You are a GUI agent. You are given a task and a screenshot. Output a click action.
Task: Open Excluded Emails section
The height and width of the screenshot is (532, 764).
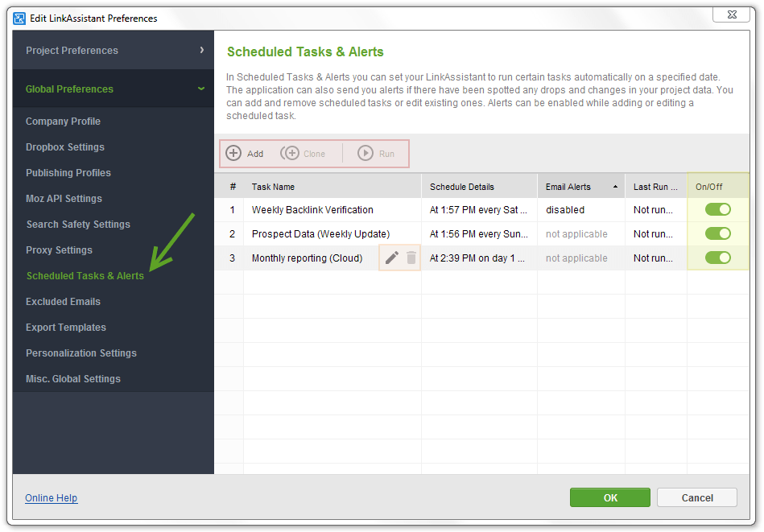[x=63, y=302]
